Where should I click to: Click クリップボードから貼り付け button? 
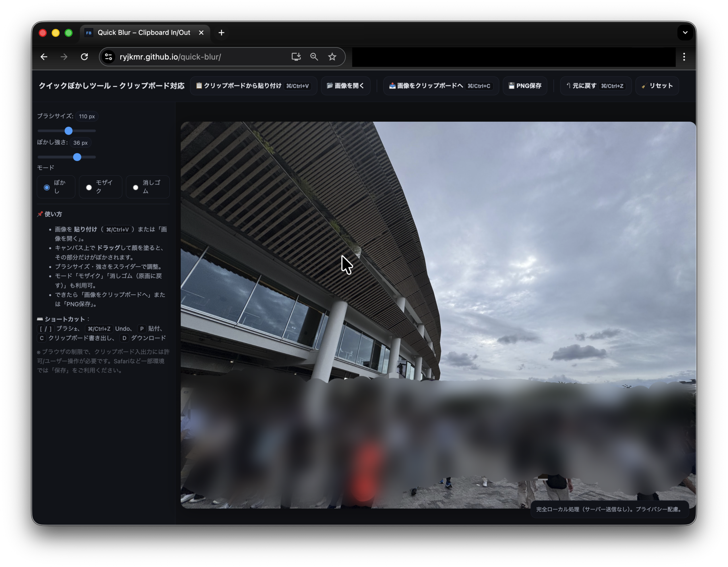[x=253, y=86]
